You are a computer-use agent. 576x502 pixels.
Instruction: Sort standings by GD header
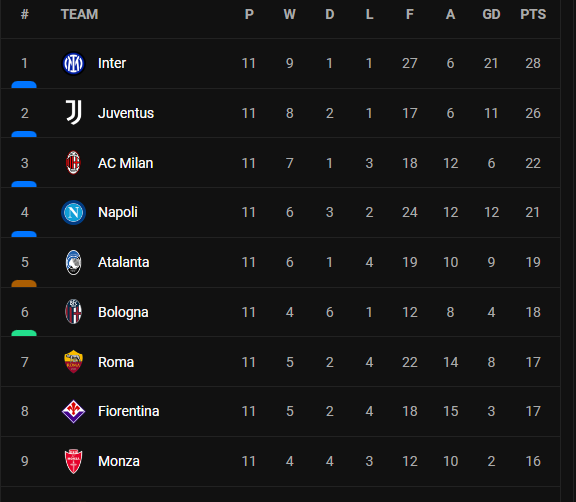point(491,14)
